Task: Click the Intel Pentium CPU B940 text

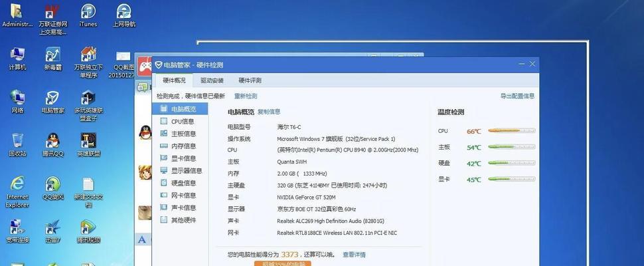Action: click(347, 150)
